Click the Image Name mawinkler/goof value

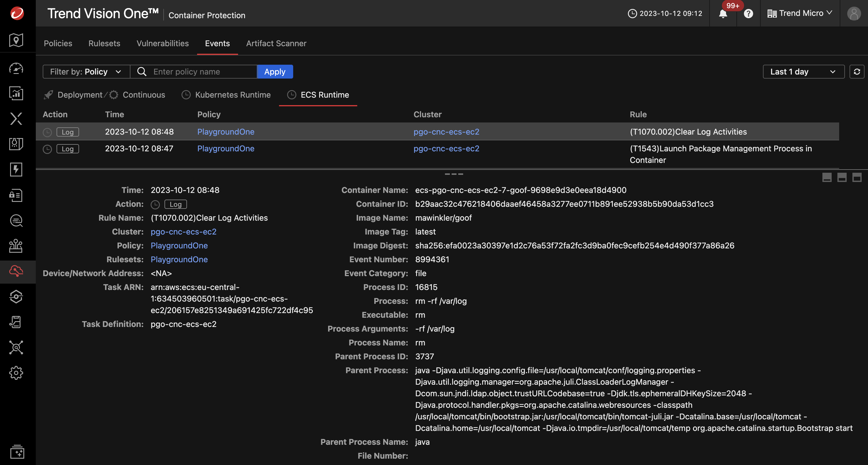(x=443, y=218)
